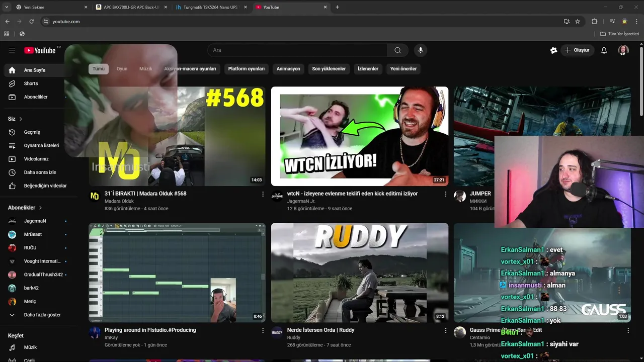Expand the Abonelikler section chevron
Screen dimensions: 644x362
40,208
